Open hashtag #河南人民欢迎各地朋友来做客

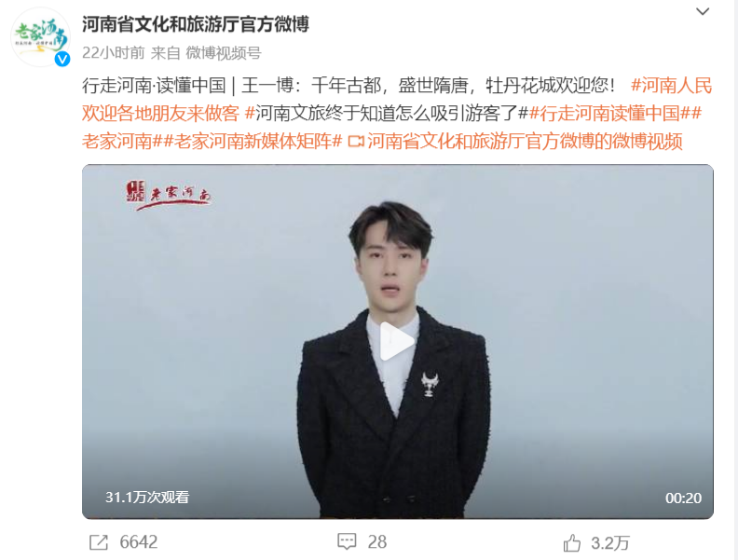point(397,100)
